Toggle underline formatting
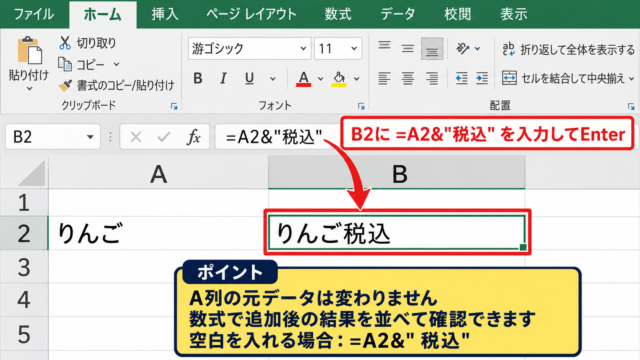The image size is (640, 360). point(249,78)
